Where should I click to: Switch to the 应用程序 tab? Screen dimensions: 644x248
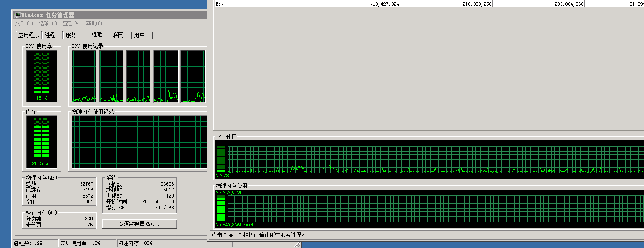(29, 35)
